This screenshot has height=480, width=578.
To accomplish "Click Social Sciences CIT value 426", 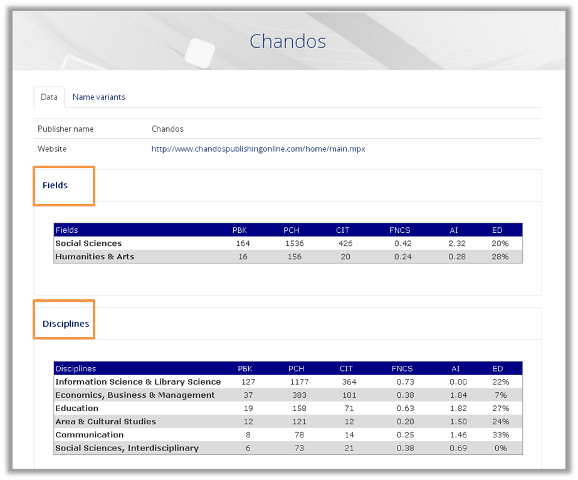I will [345, 243].
